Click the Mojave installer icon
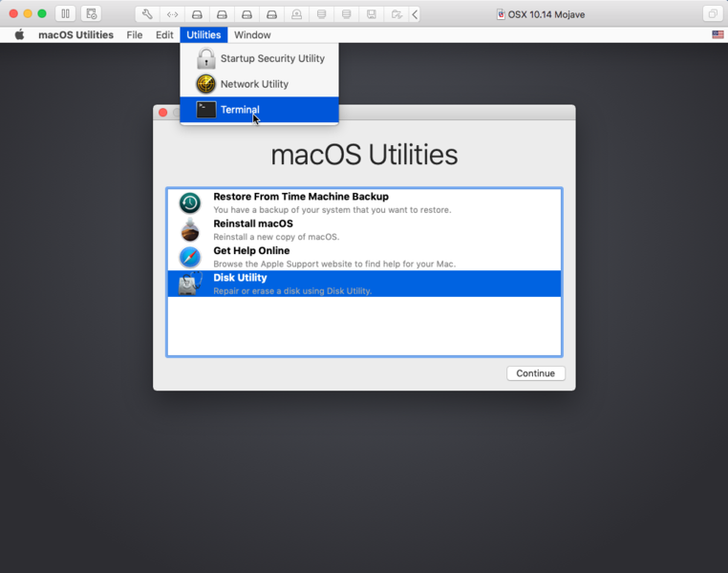Image resolution: width=728 pixels, height=573 pixels. pos(190,229)
